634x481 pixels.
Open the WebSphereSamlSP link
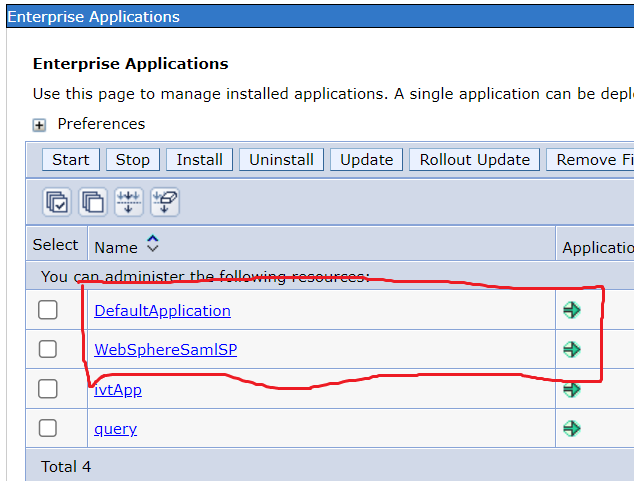point(166,350)
